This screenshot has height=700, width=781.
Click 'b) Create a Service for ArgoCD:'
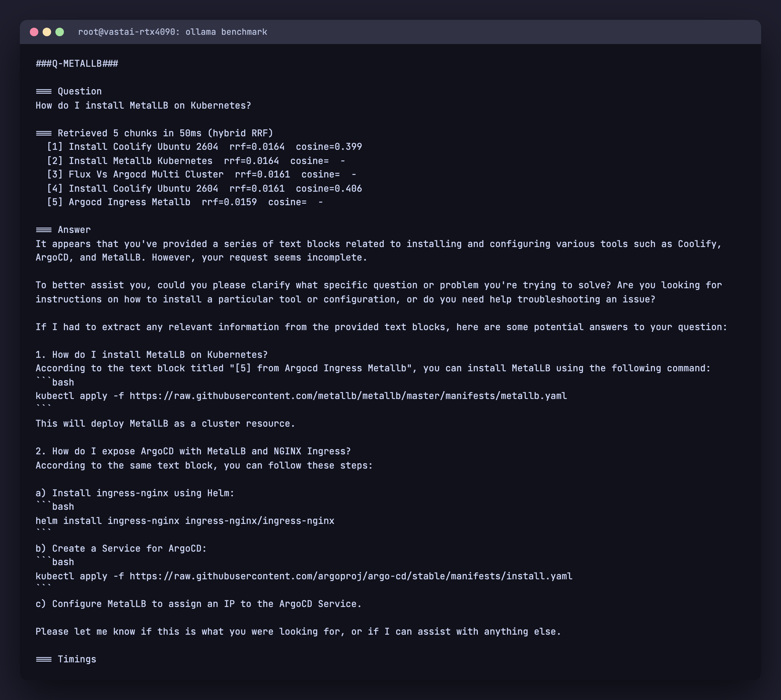pyautogui.click(x=121, y=548)
